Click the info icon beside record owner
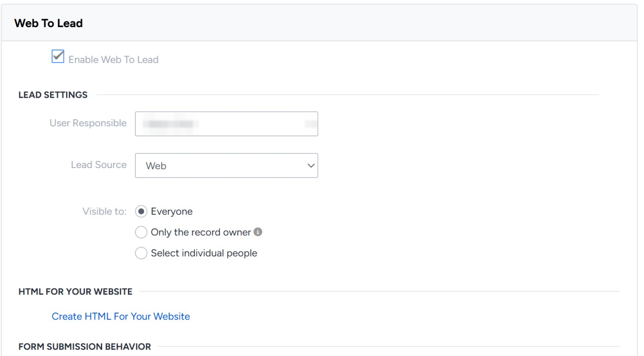Viewport: 644px width, 356px height. 258,232
